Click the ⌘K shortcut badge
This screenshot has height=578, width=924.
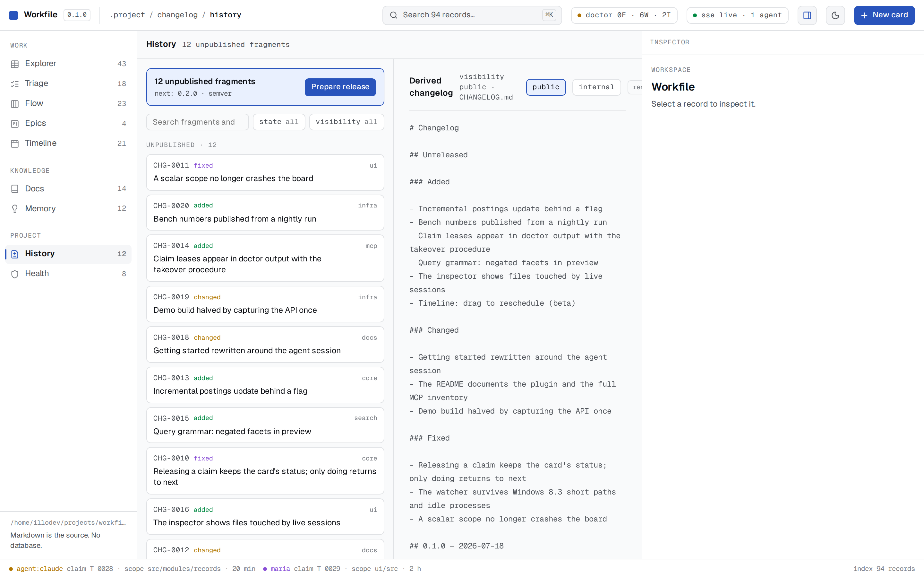coord(549,15)
